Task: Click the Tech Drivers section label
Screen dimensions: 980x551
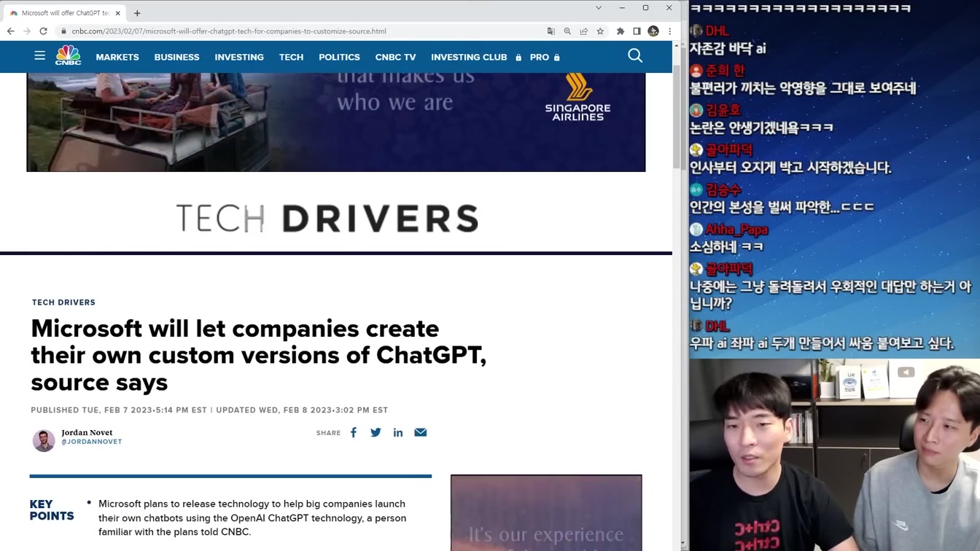Action: click(x=63, y=302)
